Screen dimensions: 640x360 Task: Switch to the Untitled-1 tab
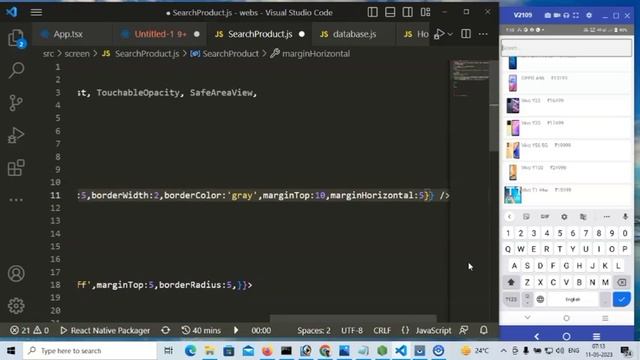(160, 34)
